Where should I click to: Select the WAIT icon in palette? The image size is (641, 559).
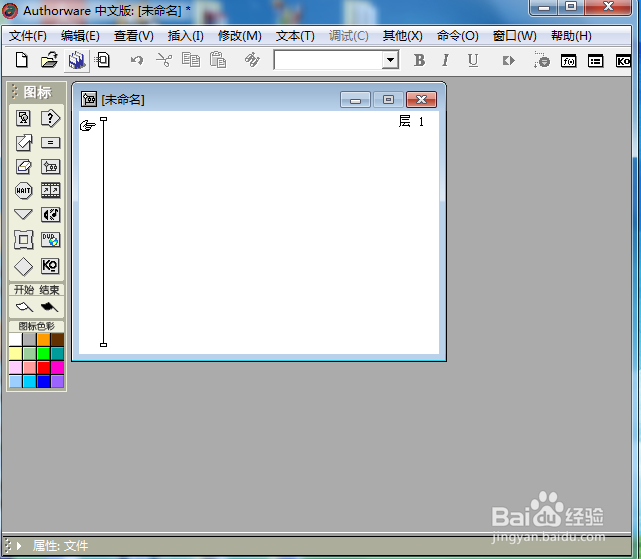(x=23, y=191)
